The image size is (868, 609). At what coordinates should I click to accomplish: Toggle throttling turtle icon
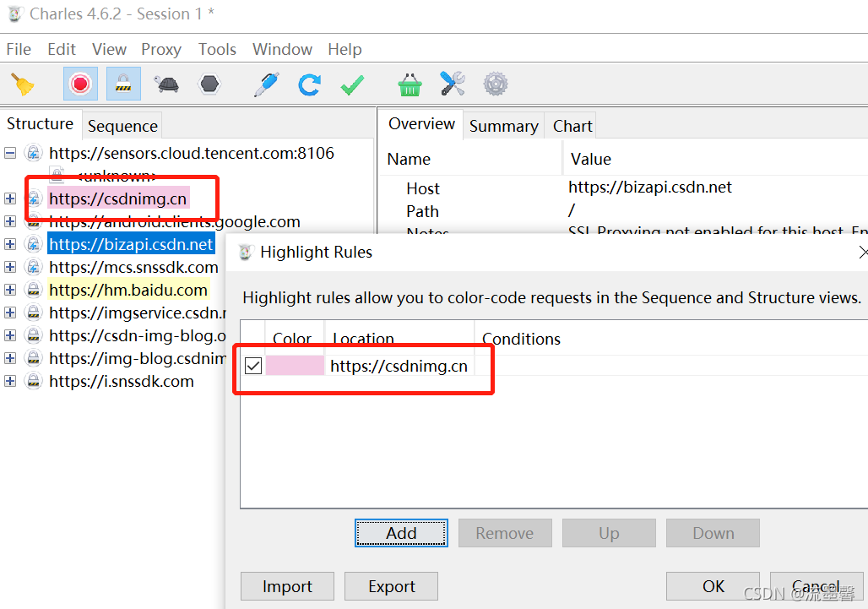point(166,84)
